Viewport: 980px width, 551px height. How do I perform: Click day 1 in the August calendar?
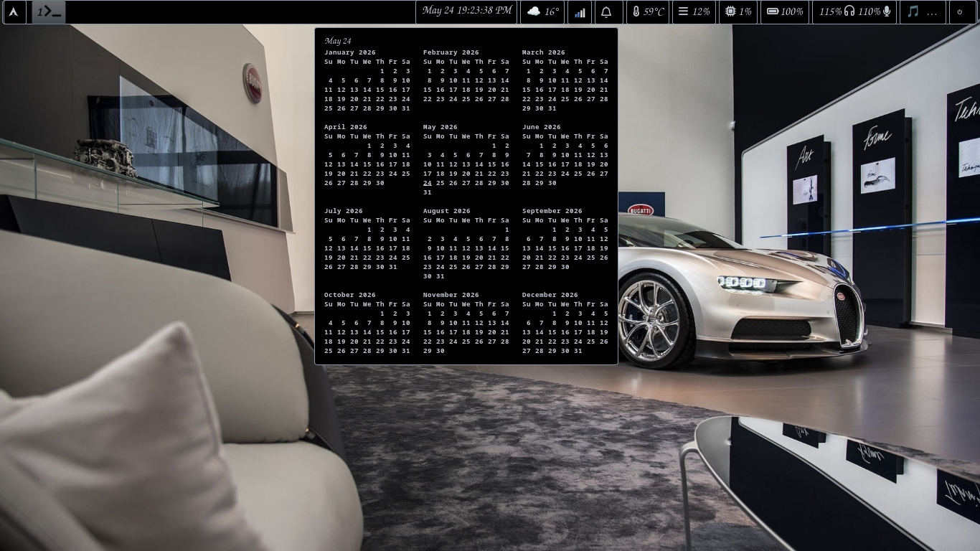click(507, 230)
